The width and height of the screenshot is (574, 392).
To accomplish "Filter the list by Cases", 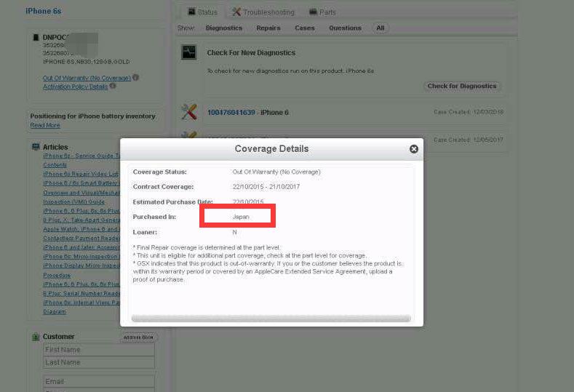I will 305,28.
